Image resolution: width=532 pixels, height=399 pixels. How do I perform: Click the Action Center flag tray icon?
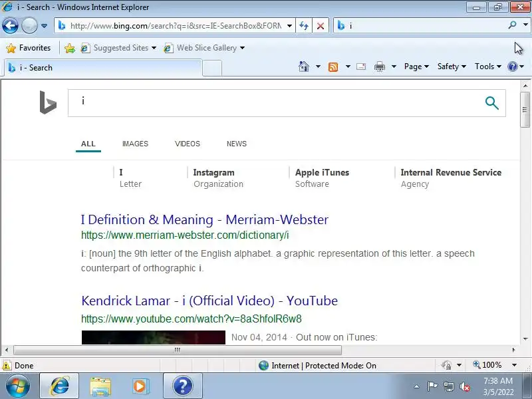pyautogui.click(x=432, y=386)
